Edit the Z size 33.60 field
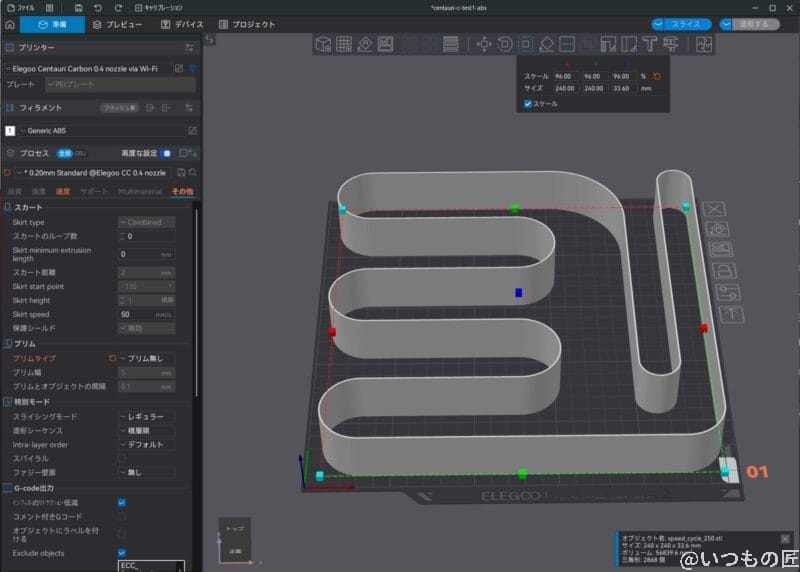Viewport: 800px width, 572px height. coord(622,88)
